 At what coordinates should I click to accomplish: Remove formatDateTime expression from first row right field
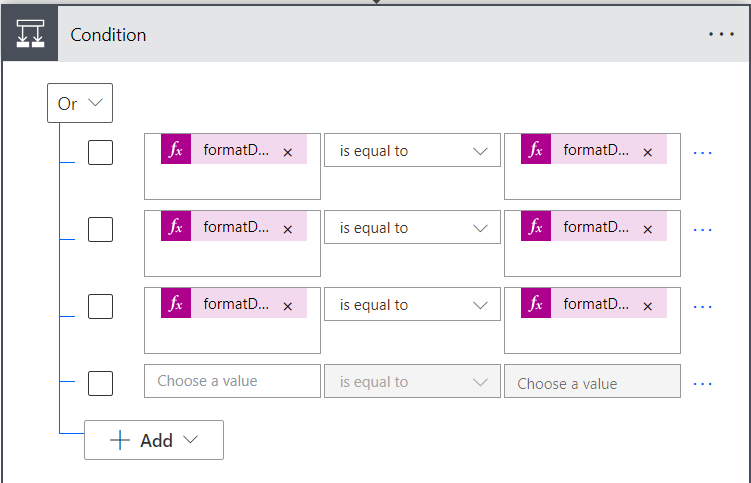[x=647, y=152]
